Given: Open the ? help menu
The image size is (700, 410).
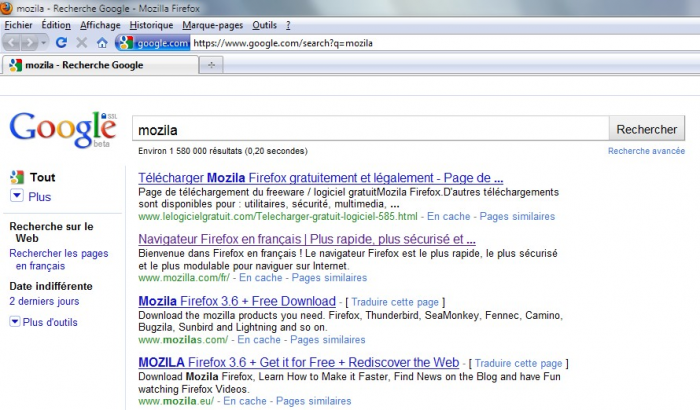Looking at the screenshot, I should (x=288, y=25).
